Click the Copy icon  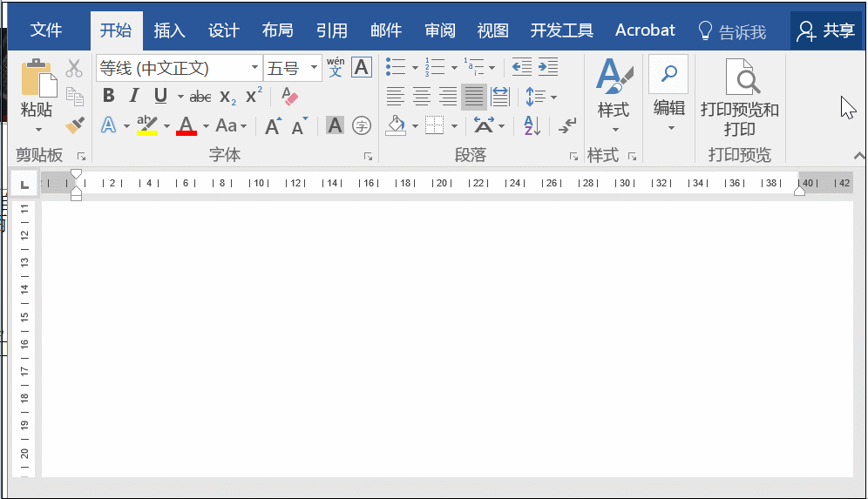tap(74, 97)
